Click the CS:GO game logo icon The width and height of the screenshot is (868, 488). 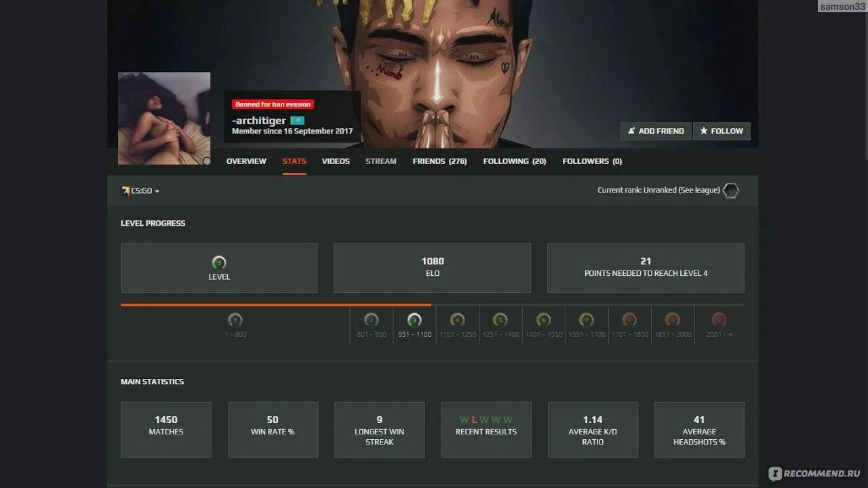coord(125,191)
